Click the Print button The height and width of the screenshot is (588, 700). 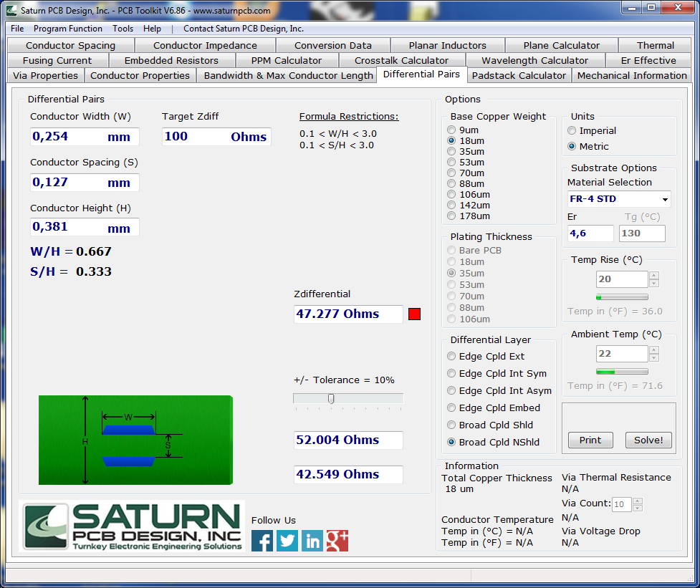point(590,440)
